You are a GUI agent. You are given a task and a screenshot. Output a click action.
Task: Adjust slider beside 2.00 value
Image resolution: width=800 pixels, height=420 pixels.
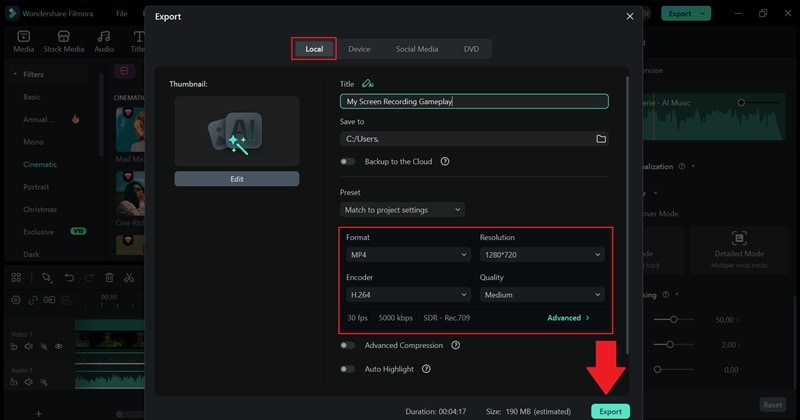(674, 345)
